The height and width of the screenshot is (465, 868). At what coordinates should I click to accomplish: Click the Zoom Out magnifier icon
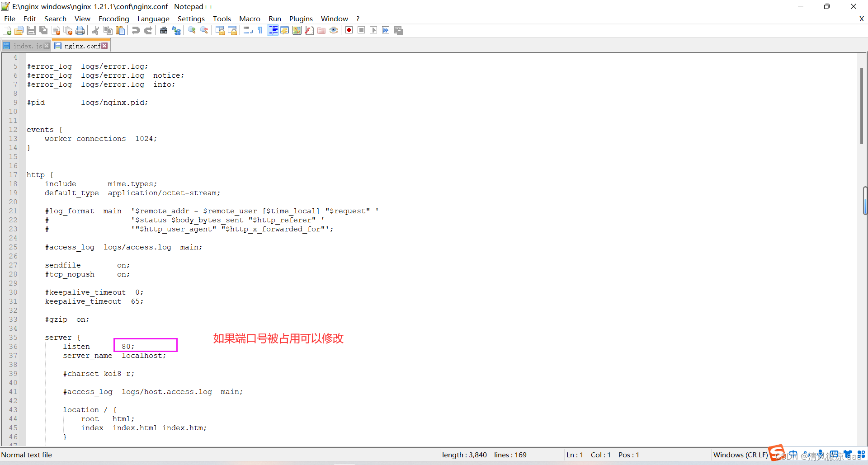204,30
